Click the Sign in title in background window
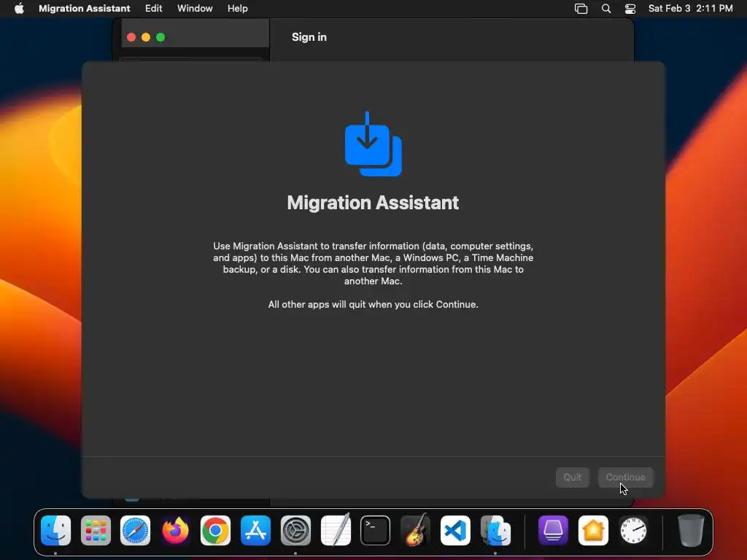Screen dimensions: 747x560 [309, 37]
